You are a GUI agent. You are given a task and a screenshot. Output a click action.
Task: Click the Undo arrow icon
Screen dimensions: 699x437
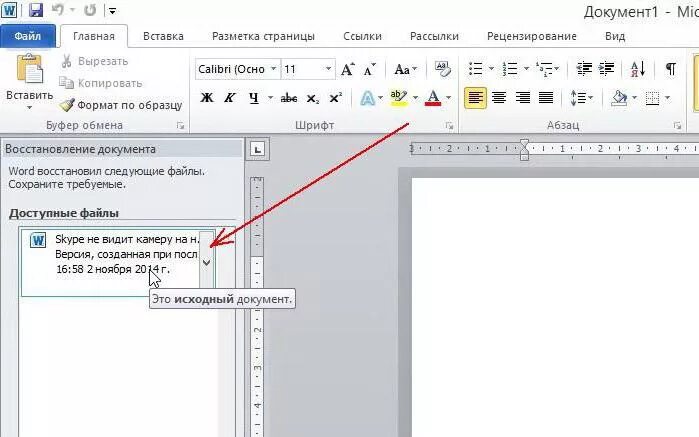[58, 10]
